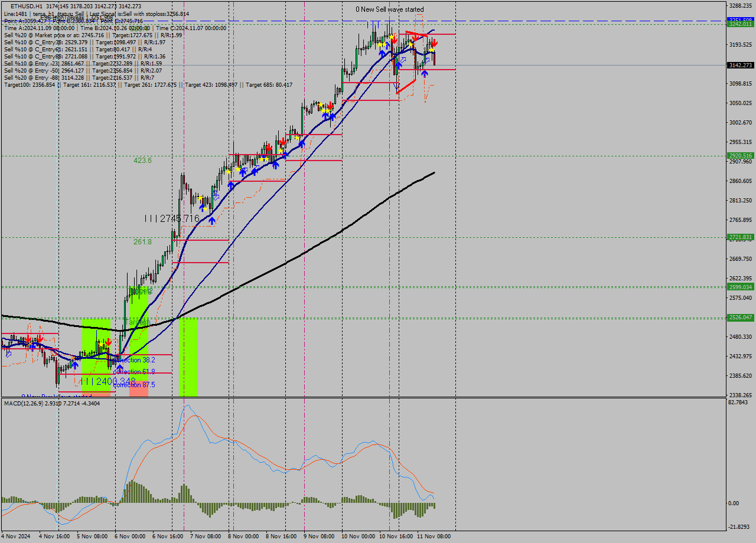Click the MACD(12,26,9) indicator label

[51, 403]
